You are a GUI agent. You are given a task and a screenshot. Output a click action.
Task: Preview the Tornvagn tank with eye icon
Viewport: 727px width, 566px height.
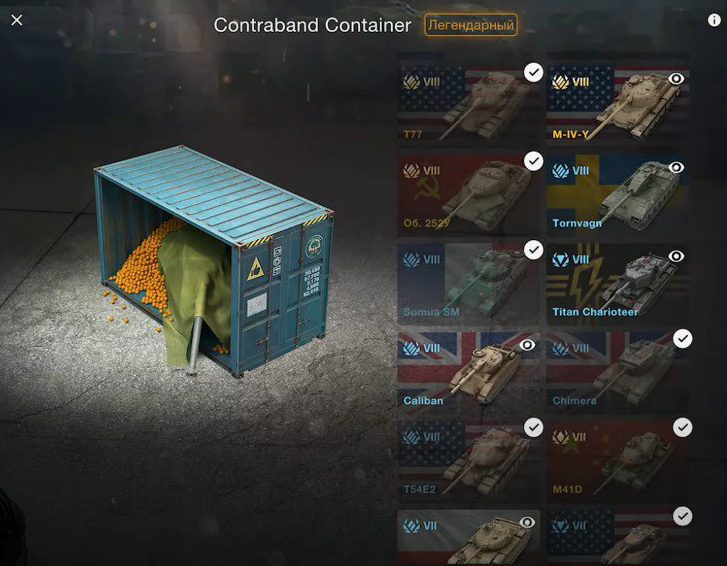click(676, 167)
